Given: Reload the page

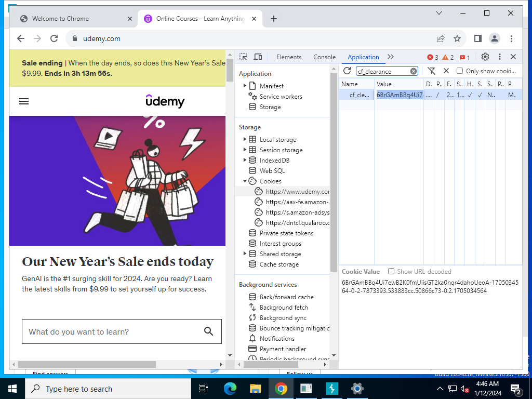Looking at the screenshot, I should [x=54, y=38].
